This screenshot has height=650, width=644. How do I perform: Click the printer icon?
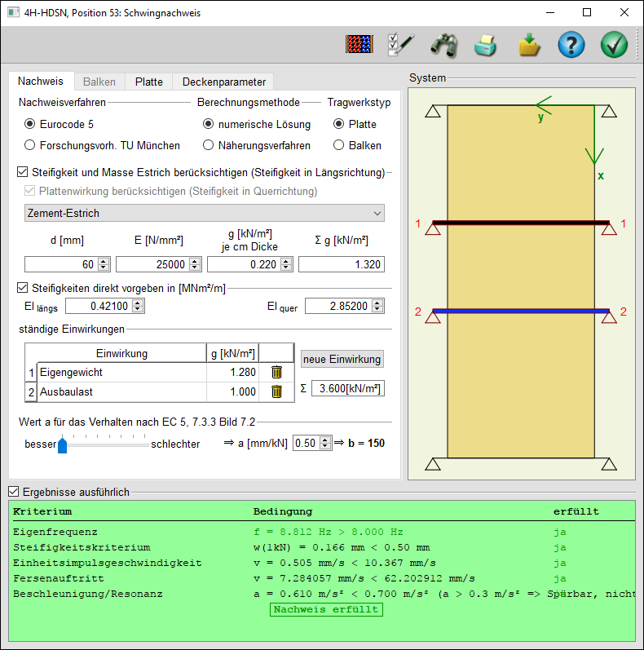(x=486, y=45)
